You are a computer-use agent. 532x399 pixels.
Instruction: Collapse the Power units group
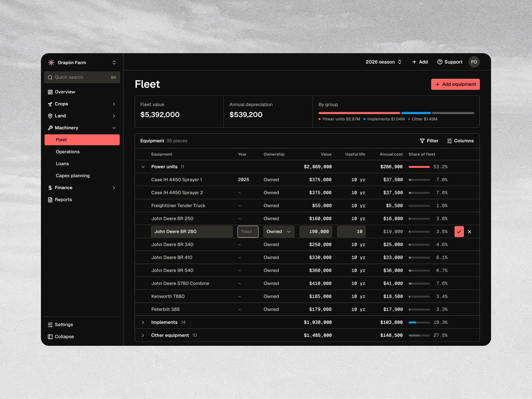click(143, 167)
